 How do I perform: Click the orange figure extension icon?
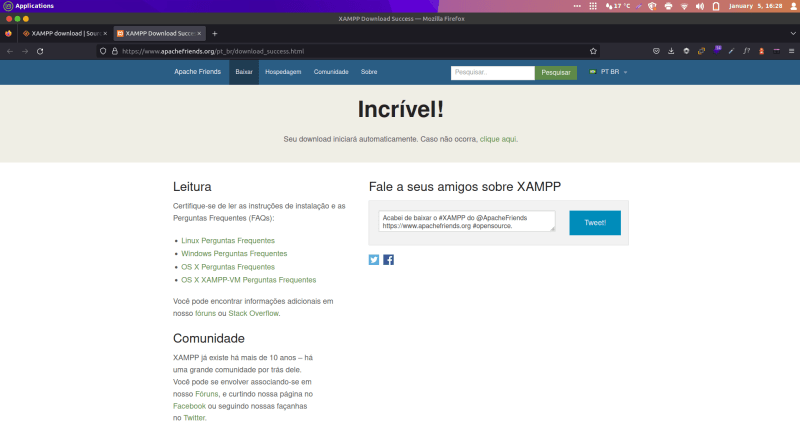click(x=761, y=51)
